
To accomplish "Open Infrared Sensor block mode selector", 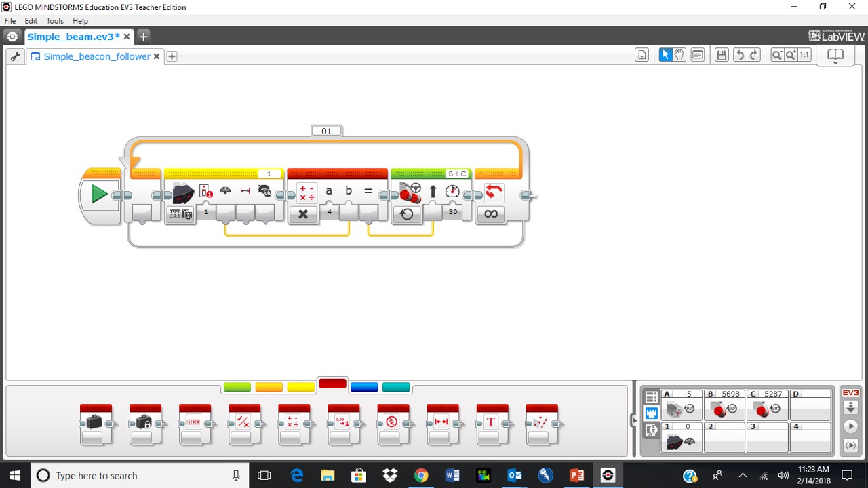I will click(x=180, y=214).
